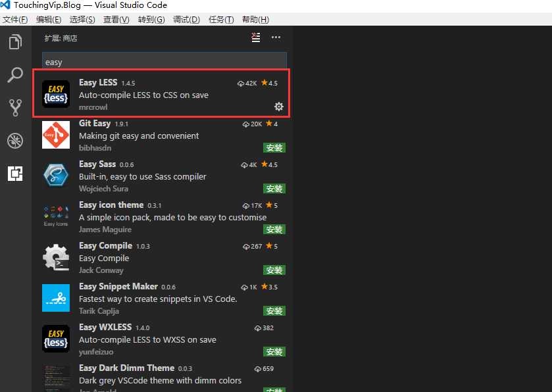Viewport: 552px width, 392px height.
Task: Click the Git Easy 4 star rating
Action: [272, 124]
